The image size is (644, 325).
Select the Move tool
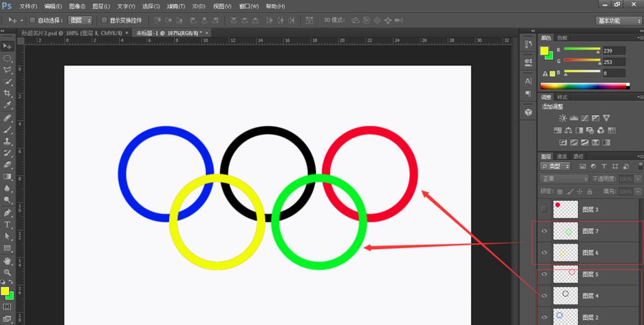click(7, 46)
